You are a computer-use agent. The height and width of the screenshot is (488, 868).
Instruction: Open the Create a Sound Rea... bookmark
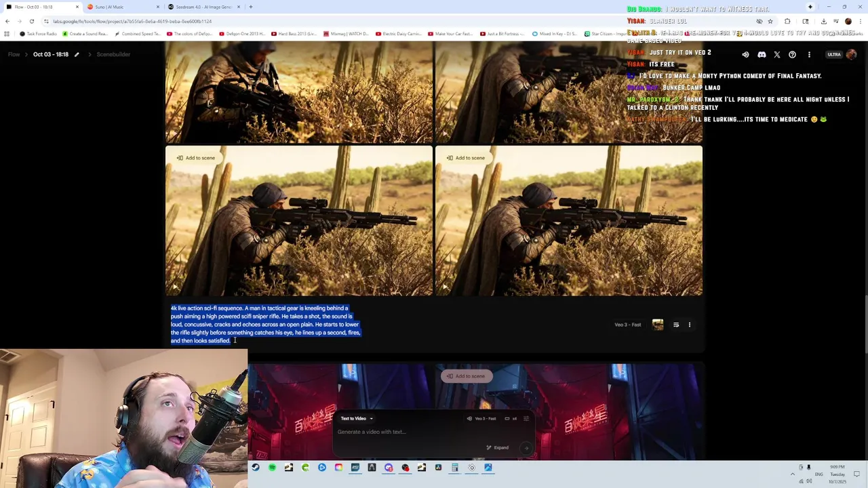pos(85,34)
